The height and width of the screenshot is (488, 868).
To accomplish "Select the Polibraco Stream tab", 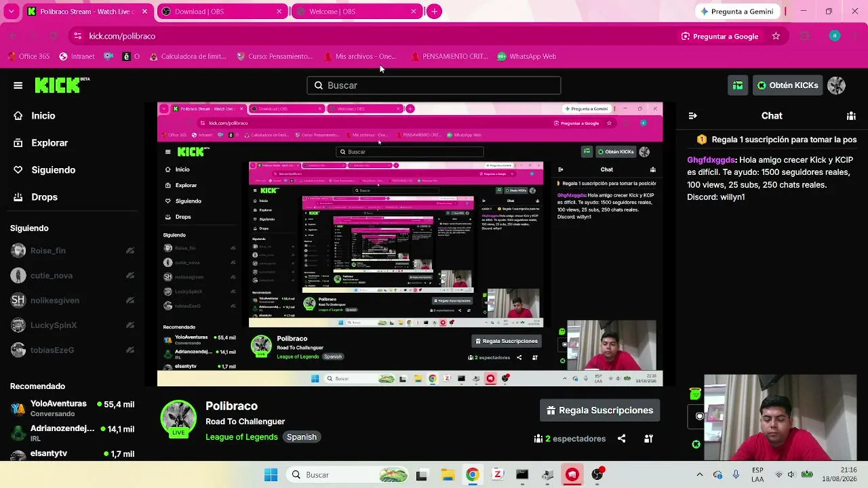I will (x=87, y=12).
